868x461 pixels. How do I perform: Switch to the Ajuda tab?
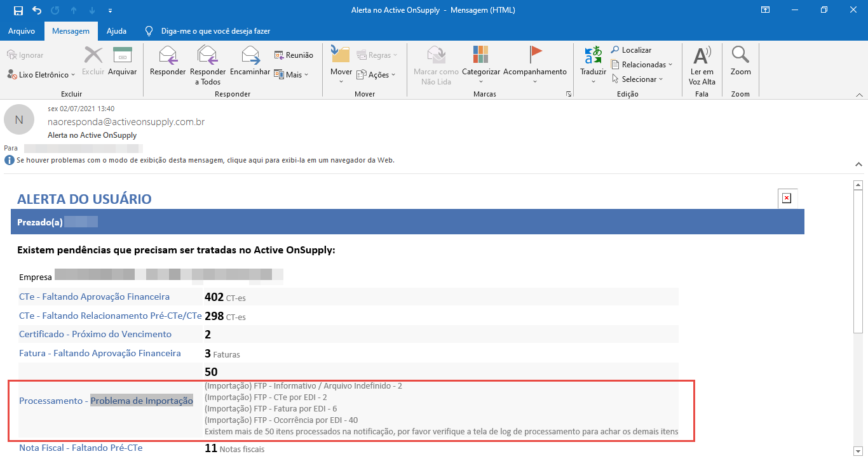point(116,31)
